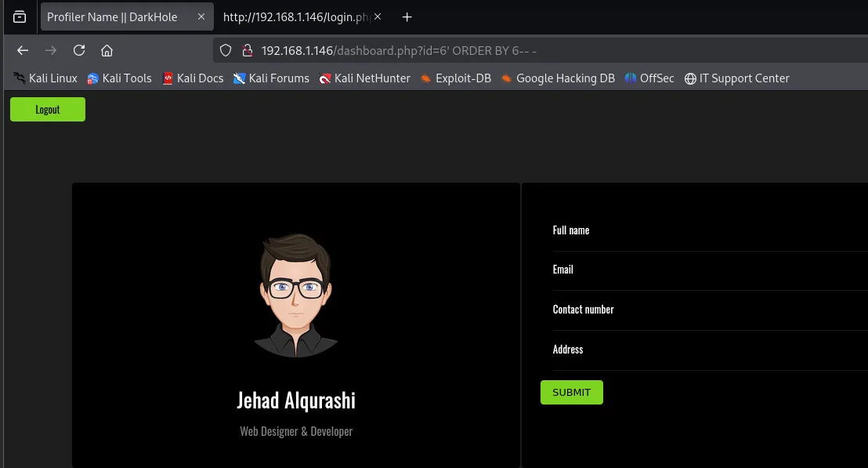
Task: Open the IT Support Center bookmark
Action: pos(737,78)
